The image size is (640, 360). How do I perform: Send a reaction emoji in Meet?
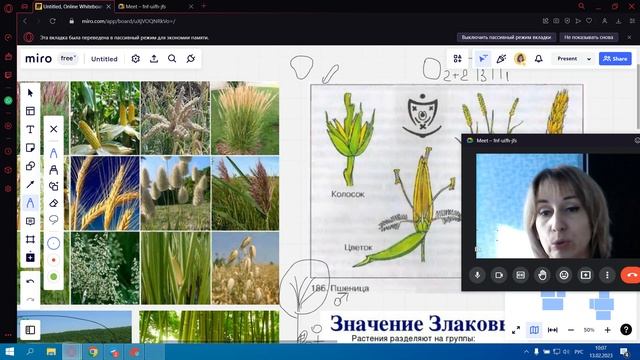[x=564, y=275]
